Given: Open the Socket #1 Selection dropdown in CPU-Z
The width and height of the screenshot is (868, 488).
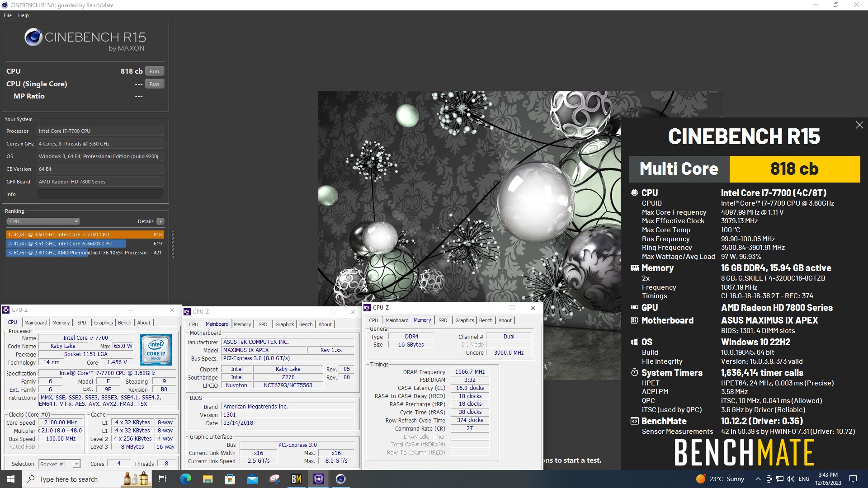Looking at the screenshot, I should [x=59, y=464].
